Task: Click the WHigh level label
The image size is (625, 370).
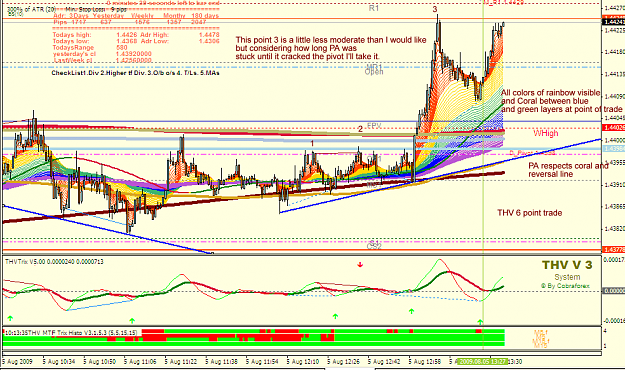Action: (546, 133)
